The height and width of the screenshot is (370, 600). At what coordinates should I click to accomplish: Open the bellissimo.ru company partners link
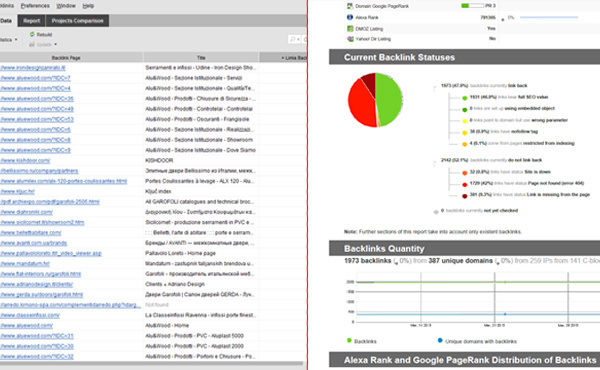tap(39, 171)
